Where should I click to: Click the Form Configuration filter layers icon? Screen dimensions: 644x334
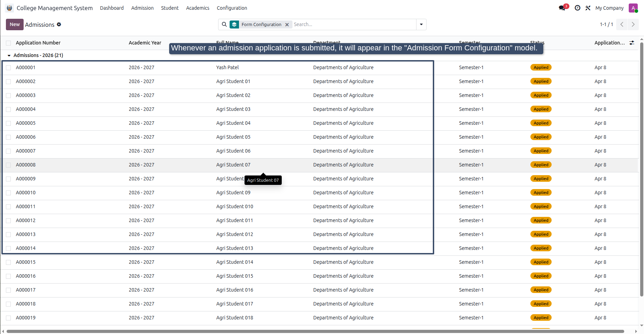(x=234, y=24)
